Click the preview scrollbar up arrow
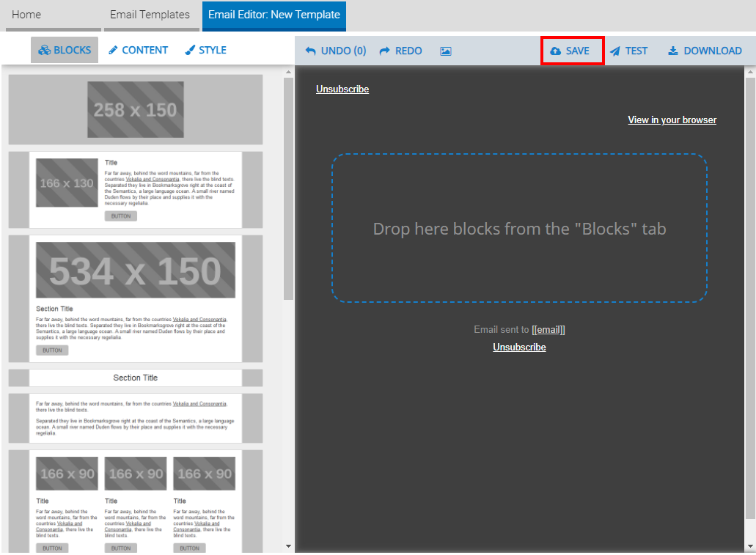Viewport: 756px width, 555px height. coord(749,72)
